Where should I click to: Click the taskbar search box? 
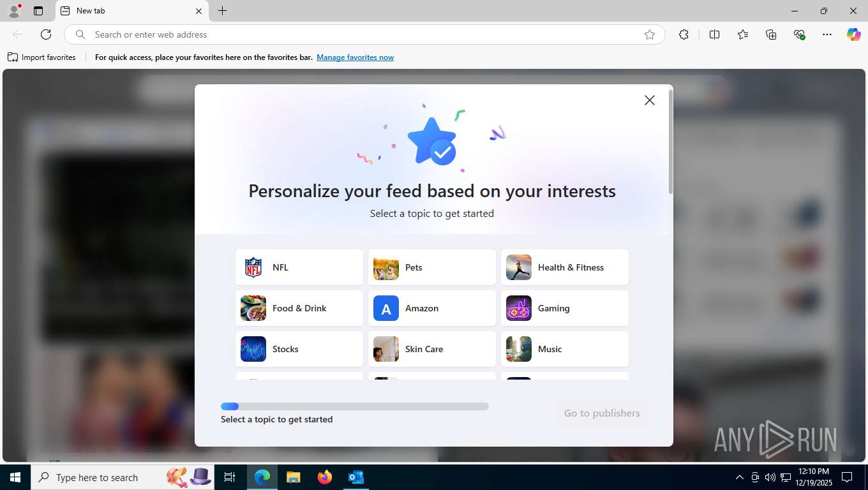(x=123, y=477)
